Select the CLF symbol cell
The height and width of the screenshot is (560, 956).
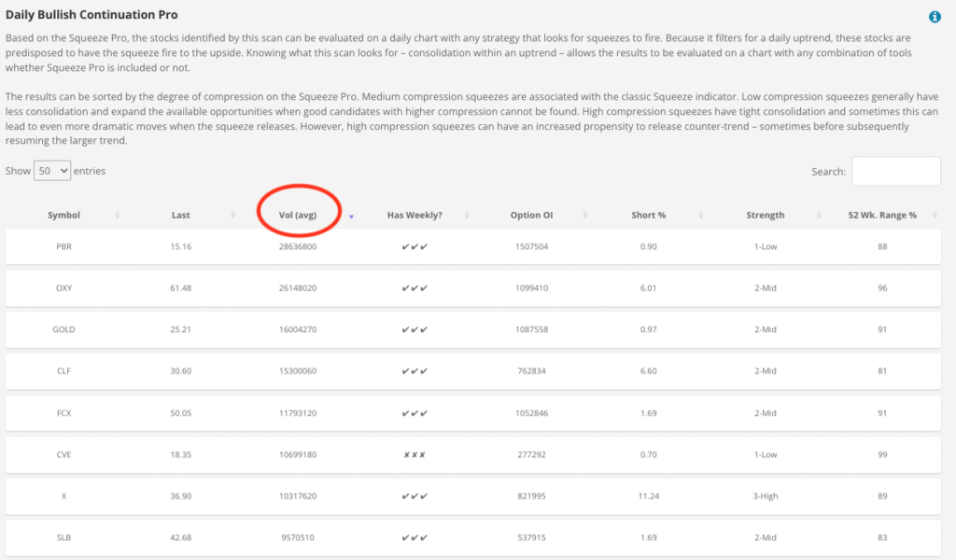pyautogui.click(x=64, y=371)
